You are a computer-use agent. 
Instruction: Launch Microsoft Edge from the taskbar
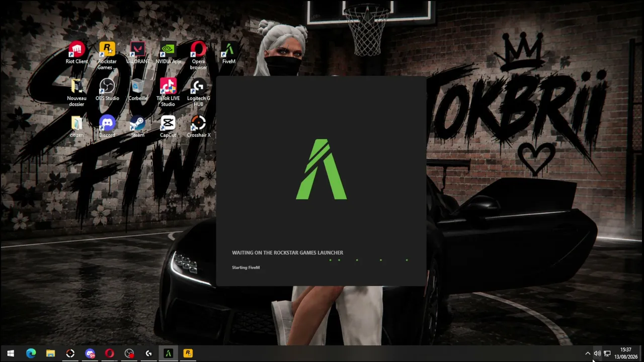point(31,353)
